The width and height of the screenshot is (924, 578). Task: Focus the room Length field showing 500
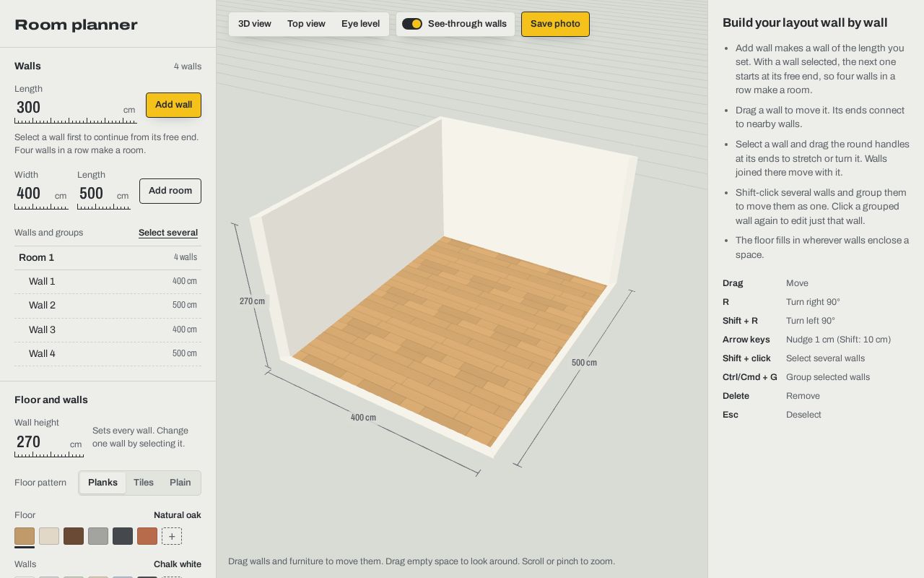104,194
